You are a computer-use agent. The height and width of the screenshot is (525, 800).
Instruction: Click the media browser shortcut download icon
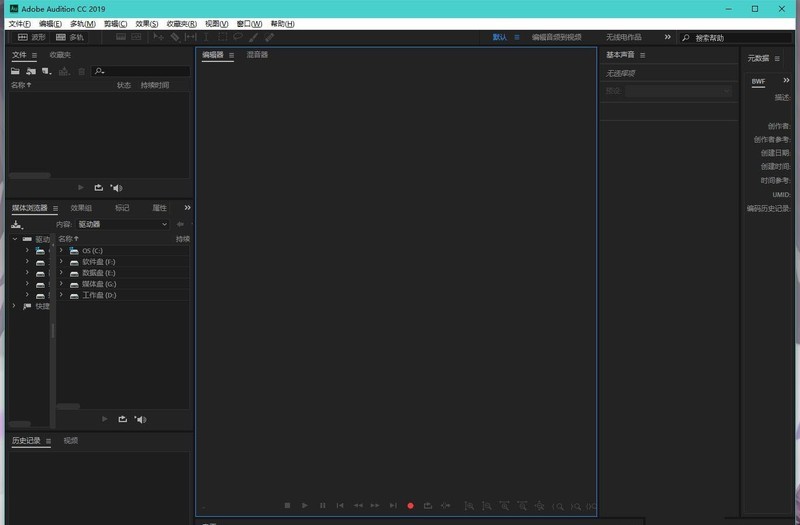16,224
